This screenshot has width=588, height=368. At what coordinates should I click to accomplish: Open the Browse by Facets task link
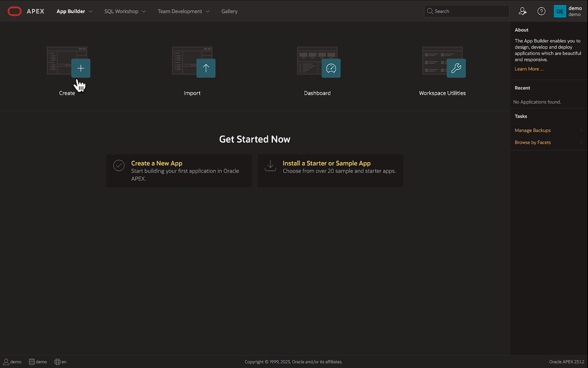533,143
